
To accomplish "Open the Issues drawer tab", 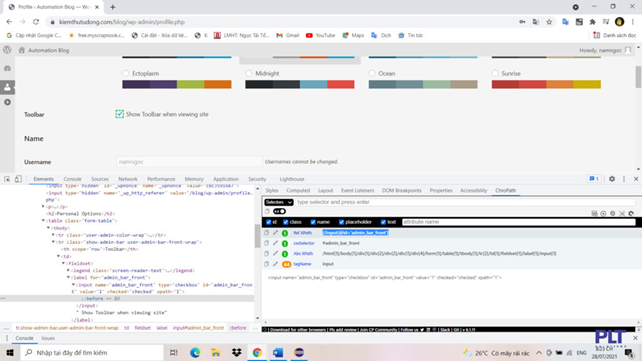I will [x=48, y=338].
